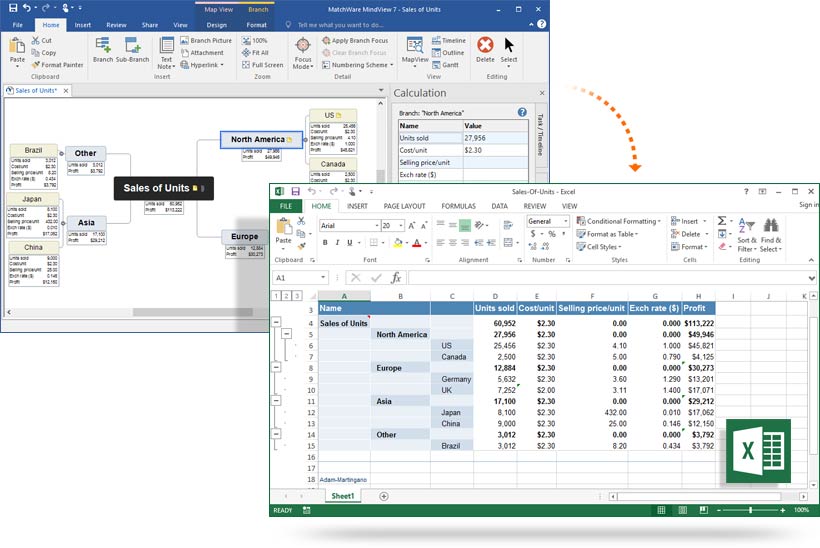This screenshot has height=548, width=820.
Task: Collapse Europe outline group in Excel
Action: pyautogui.click(x=276, y=367)
